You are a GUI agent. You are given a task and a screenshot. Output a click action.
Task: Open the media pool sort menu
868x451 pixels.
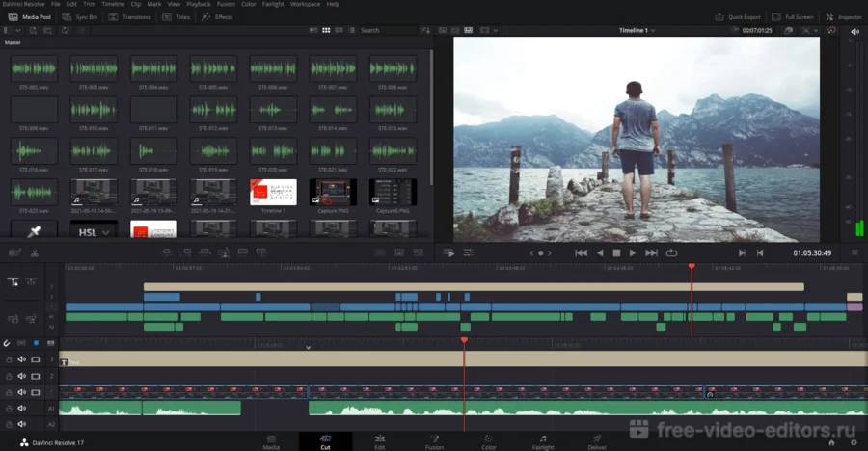tap(425, 31)
